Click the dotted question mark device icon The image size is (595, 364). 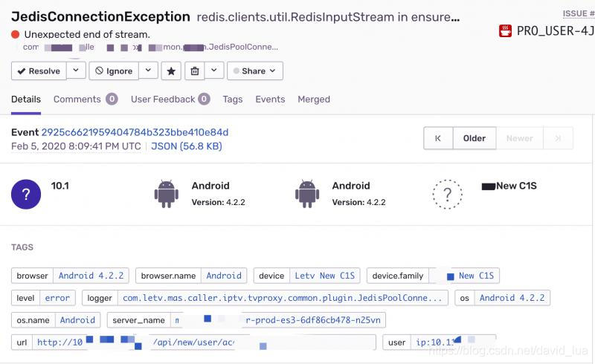[x=448, y=194]
